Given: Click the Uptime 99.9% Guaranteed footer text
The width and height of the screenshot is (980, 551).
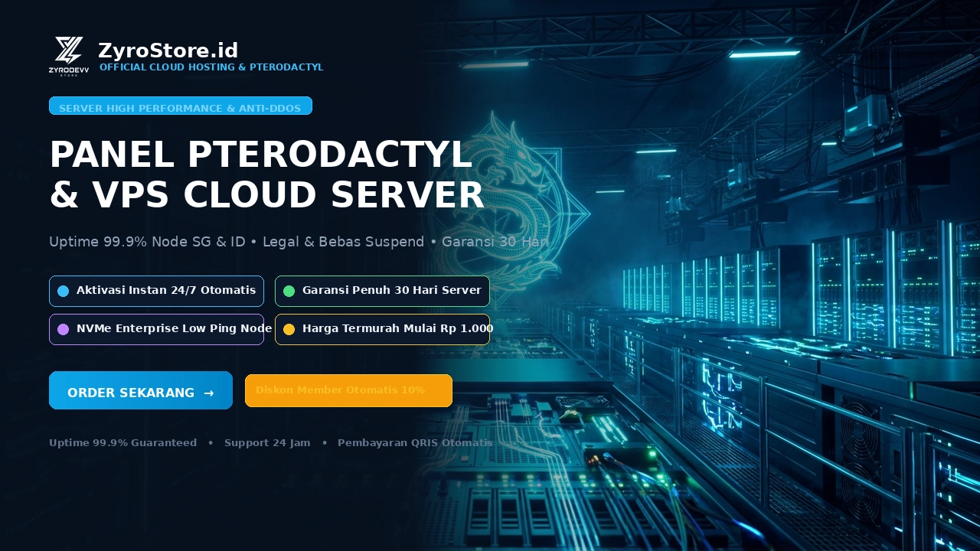Looking at the screenshot, I should [122, 443].
